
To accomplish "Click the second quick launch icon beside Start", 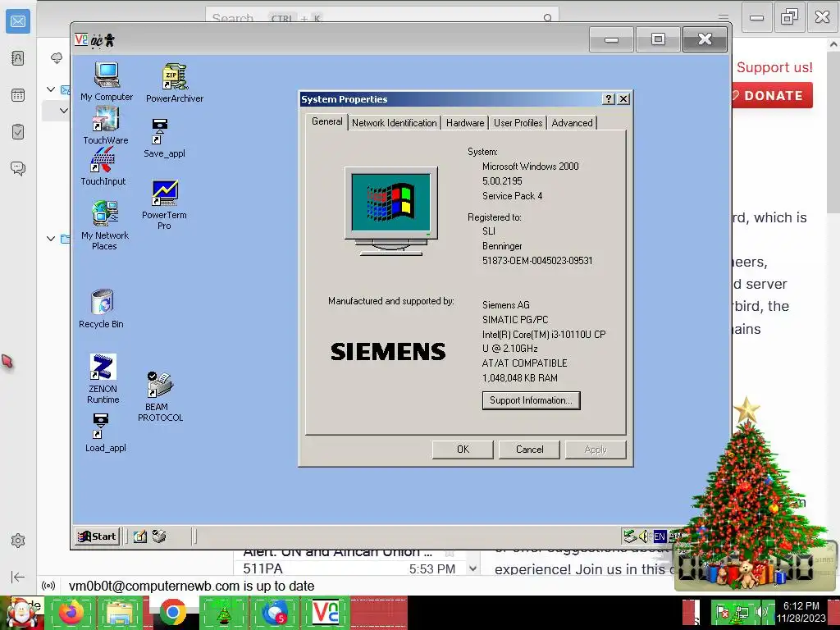I will click(159, 536).
